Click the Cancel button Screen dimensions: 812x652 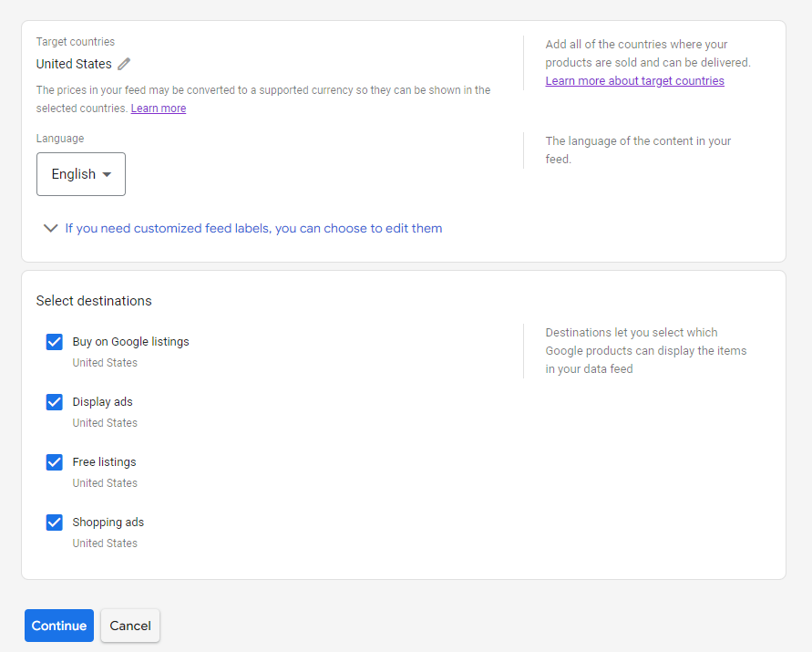click(130, 626)
